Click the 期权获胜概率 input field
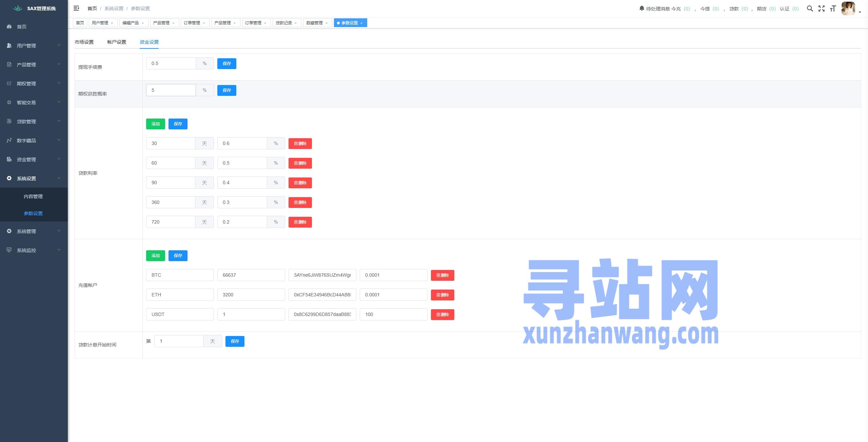Screen dimensions: 868x442 pyautogui.click(x=171, y=90)
